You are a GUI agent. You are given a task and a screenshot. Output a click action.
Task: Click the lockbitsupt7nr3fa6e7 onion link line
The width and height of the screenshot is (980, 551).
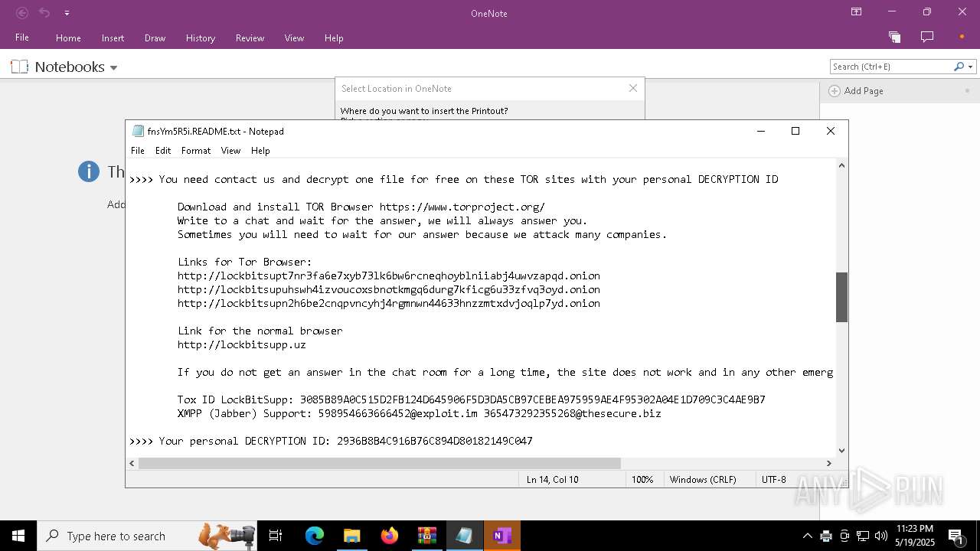(x=389, y=275)
